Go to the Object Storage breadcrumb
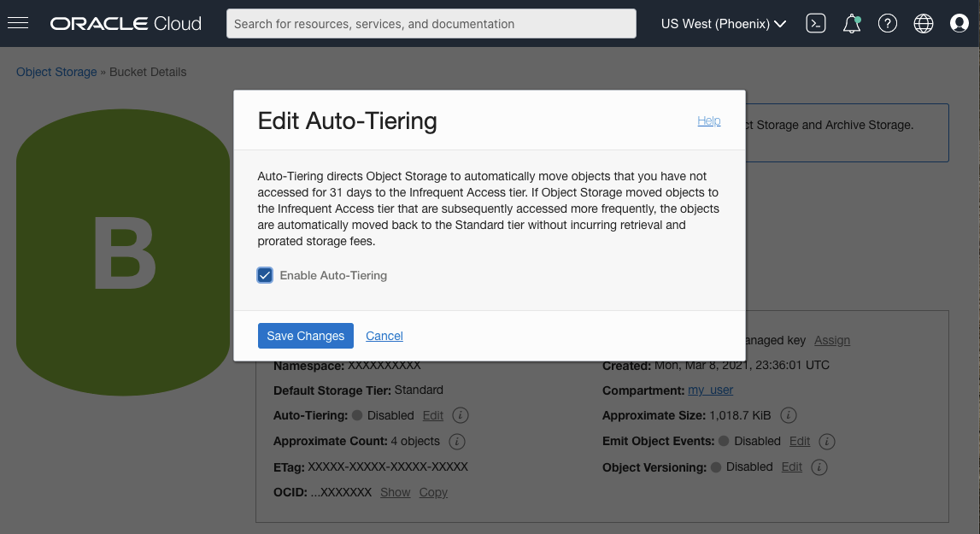980x534 pixels. (x=56, y=72)
